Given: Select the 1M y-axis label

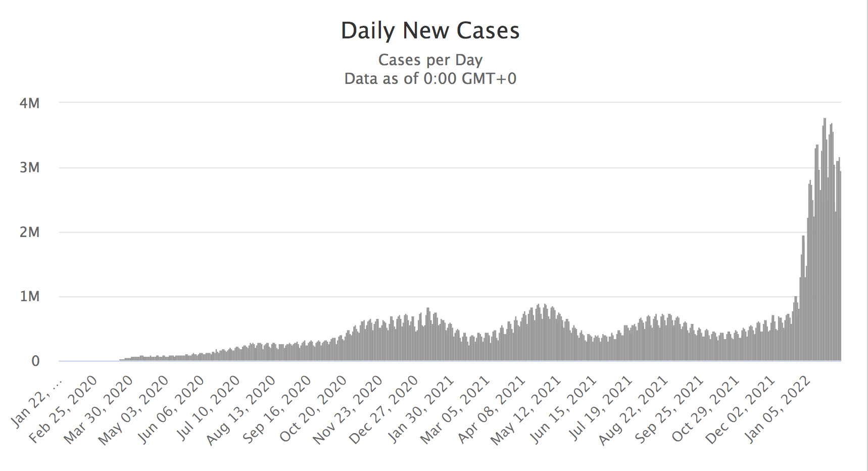Looking at the screenshot, I should point(29,297).
